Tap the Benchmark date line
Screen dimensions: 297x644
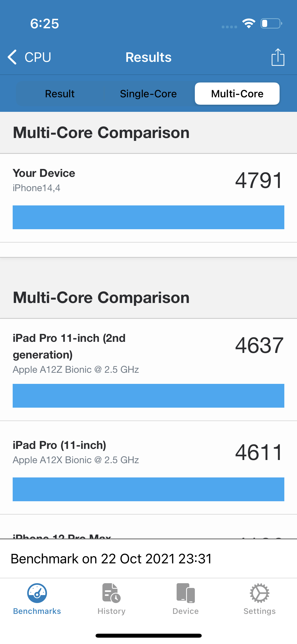[x=111, y=559]
